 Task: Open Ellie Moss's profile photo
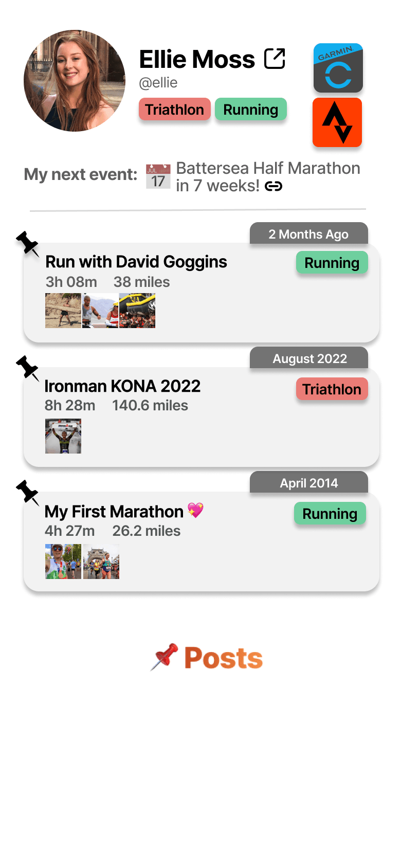(x=75, y=81)
